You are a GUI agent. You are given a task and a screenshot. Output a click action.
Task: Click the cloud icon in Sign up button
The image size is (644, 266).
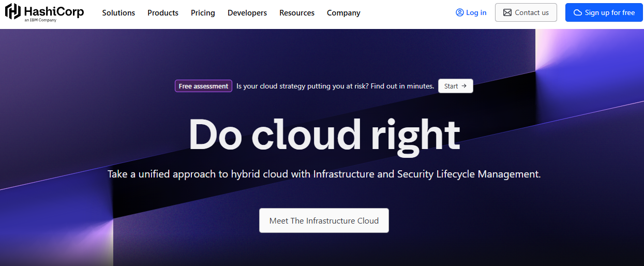578,12
